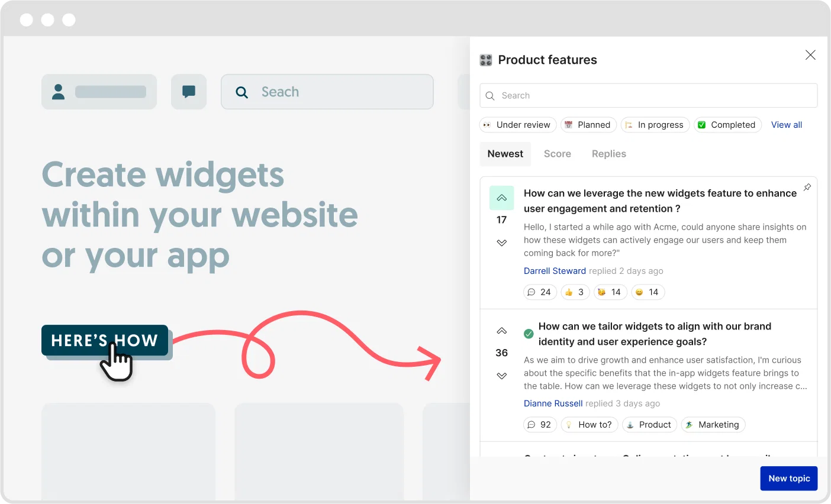Click the thumbs-up reaction with 3
This screenshot has height=504, width=831.
point(575,292)
